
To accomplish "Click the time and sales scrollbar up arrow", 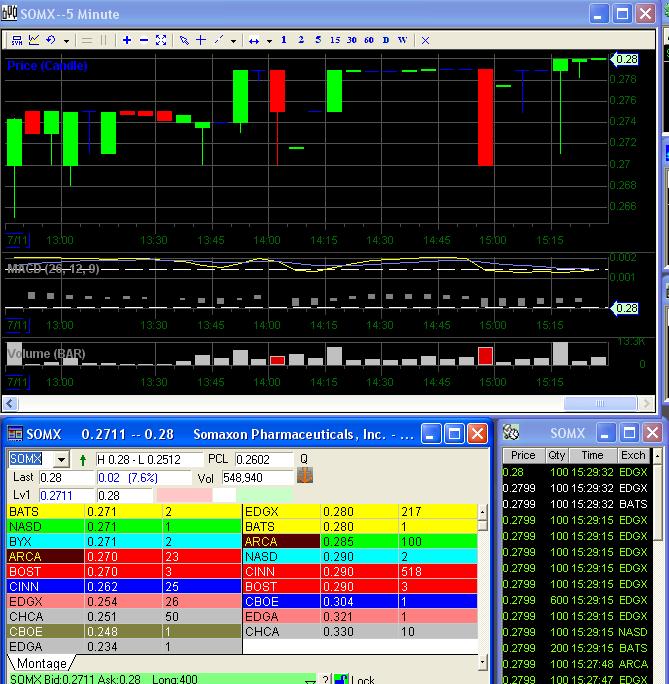I will [x=657, y=456].
